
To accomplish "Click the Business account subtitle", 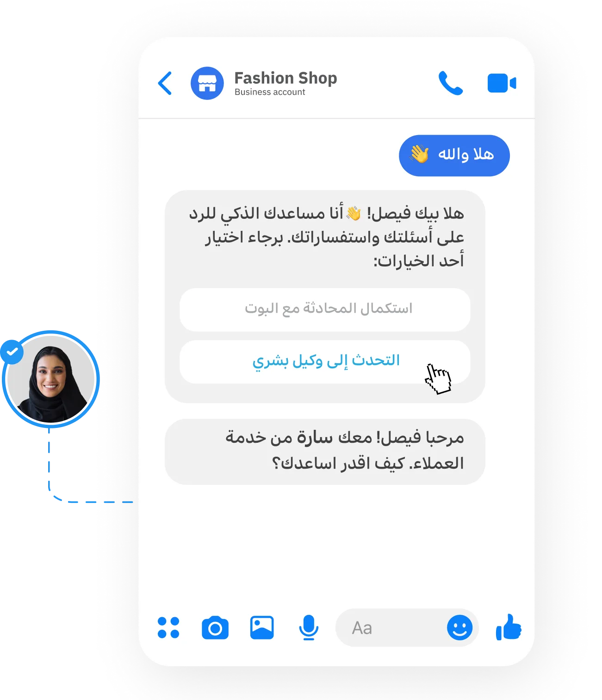I will click(270, 92).
